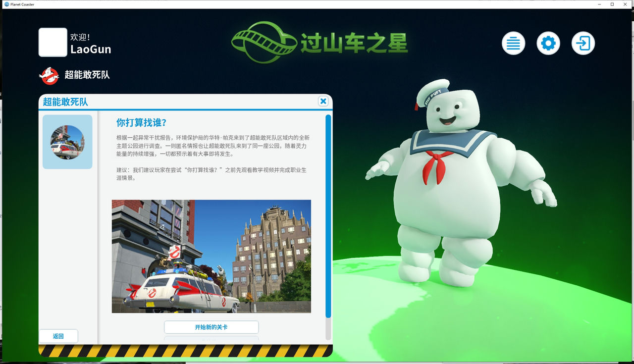
Task: Click the 过山车之星 game logo
Action: (x=319, y=43)
